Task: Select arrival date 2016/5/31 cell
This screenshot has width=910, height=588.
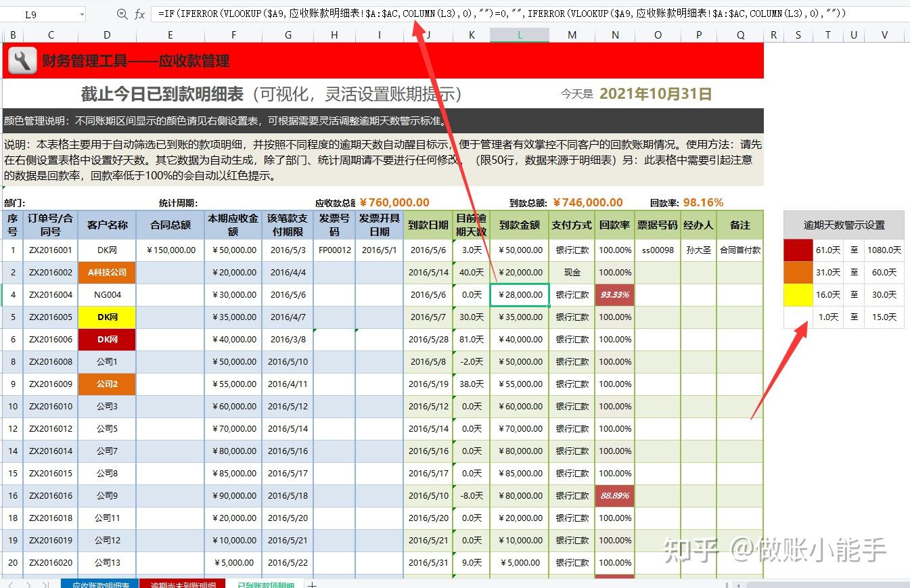Action: coord(428,563)
